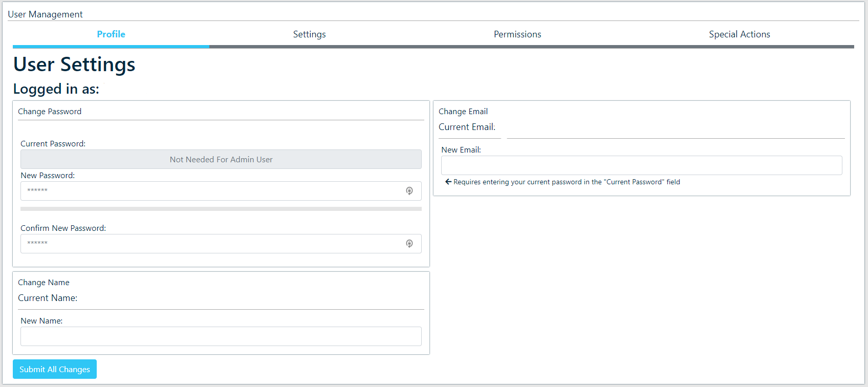This screenshot has width=868, height=387.
Task: Click the 'User Management' title text
Action: 45,14
